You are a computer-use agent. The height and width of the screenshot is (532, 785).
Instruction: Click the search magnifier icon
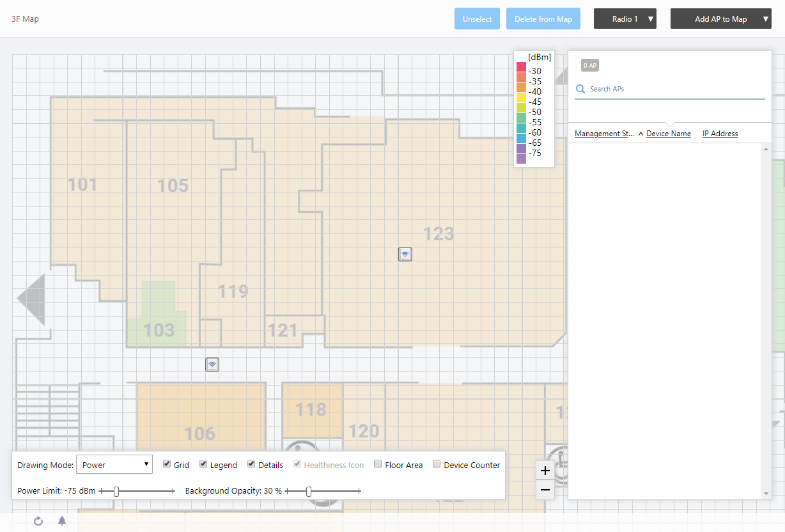pos(580,90)
